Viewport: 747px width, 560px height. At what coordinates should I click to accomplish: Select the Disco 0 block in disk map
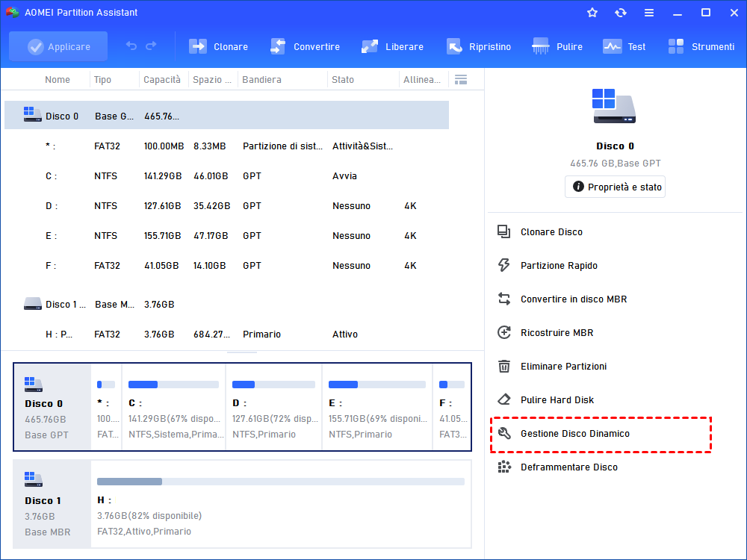[52, 407]
